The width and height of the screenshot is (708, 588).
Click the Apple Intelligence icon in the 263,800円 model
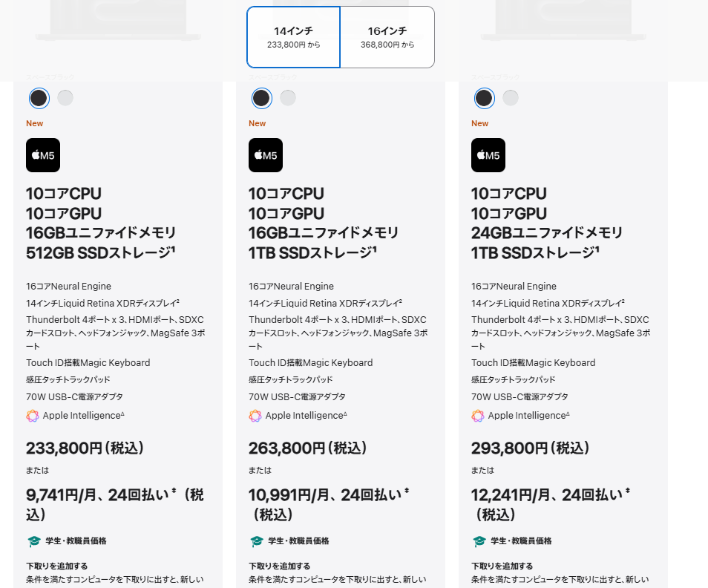click(x=255, y=416)
